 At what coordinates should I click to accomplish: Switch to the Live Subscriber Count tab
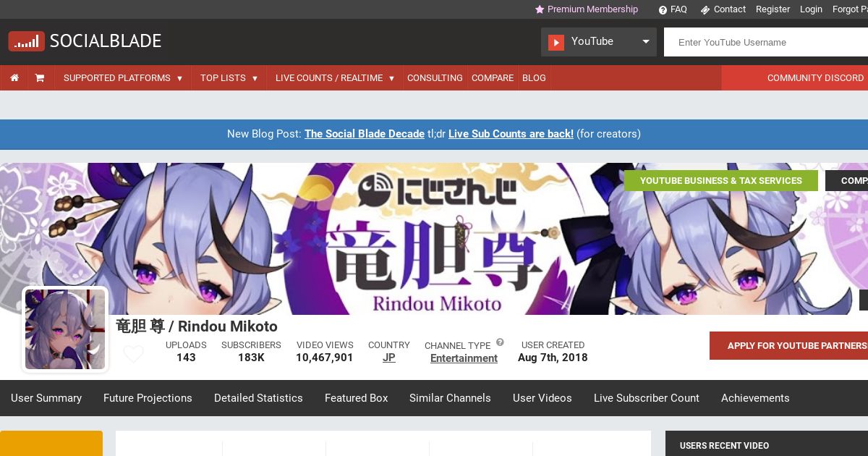point(647,398)
